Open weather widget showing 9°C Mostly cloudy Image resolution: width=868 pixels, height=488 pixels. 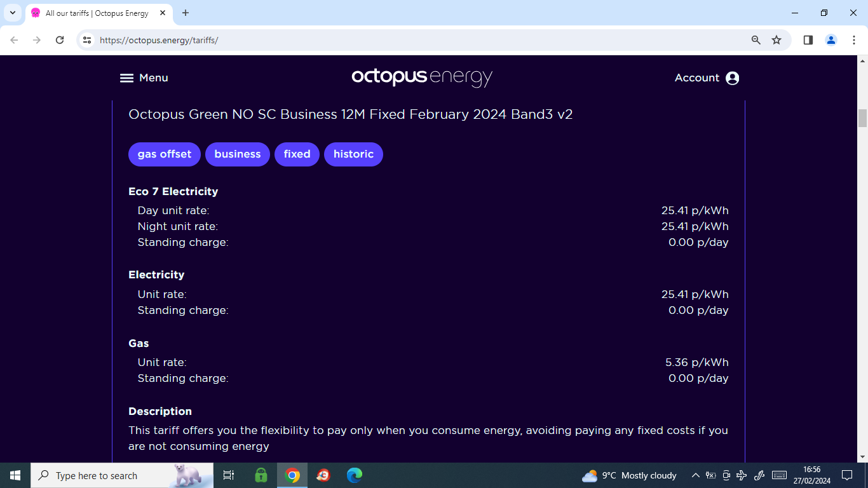(x=629, y=475)
